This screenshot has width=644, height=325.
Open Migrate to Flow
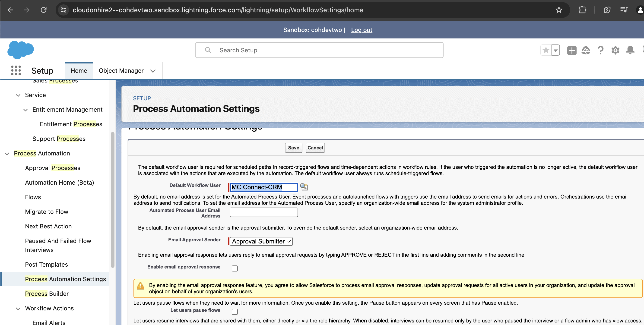point(47,211)
